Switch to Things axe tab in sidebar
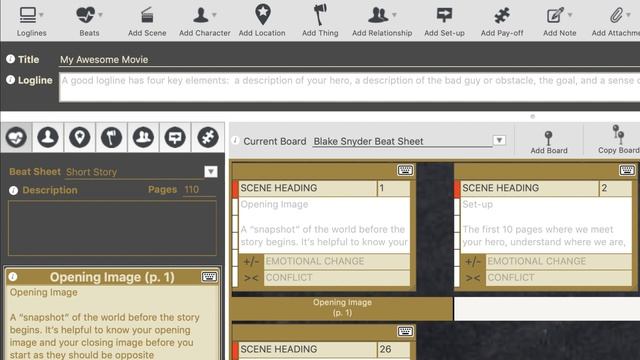 tap(111, 137)
